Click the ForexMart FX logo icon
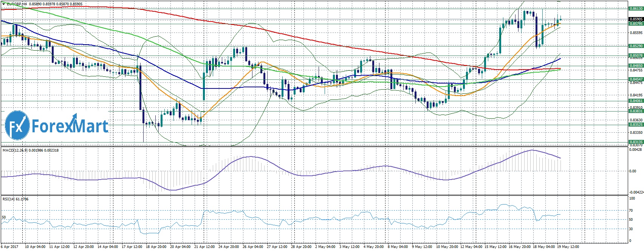Viewport: 644px width, 251px height. 17,125
